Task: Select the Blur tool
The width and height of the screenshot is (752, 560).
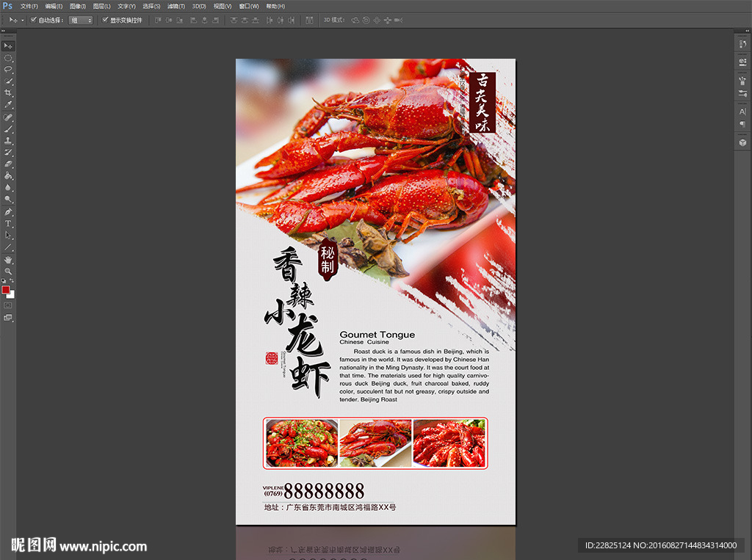Action: tap(8, 187)
